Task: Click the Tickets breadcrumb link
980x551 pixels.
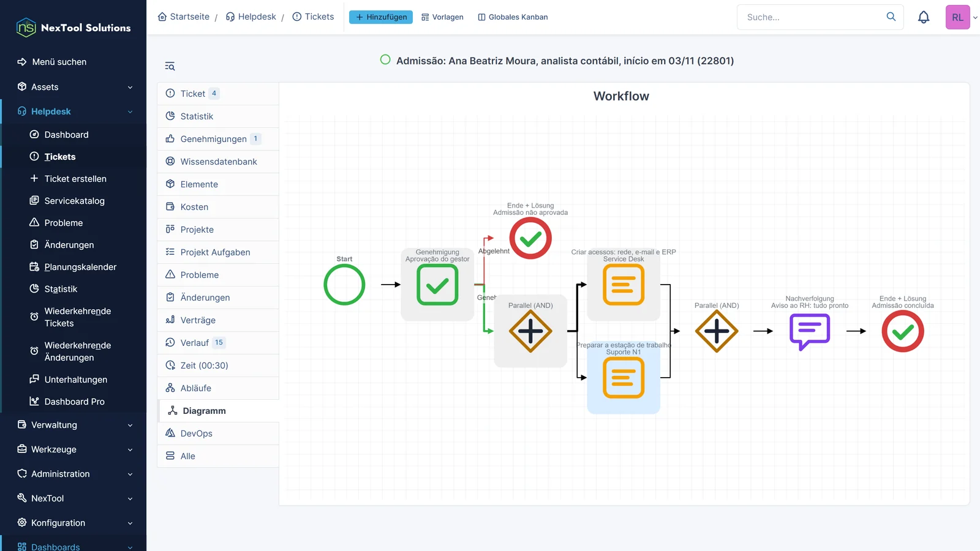Action: [x=313, y=17]
